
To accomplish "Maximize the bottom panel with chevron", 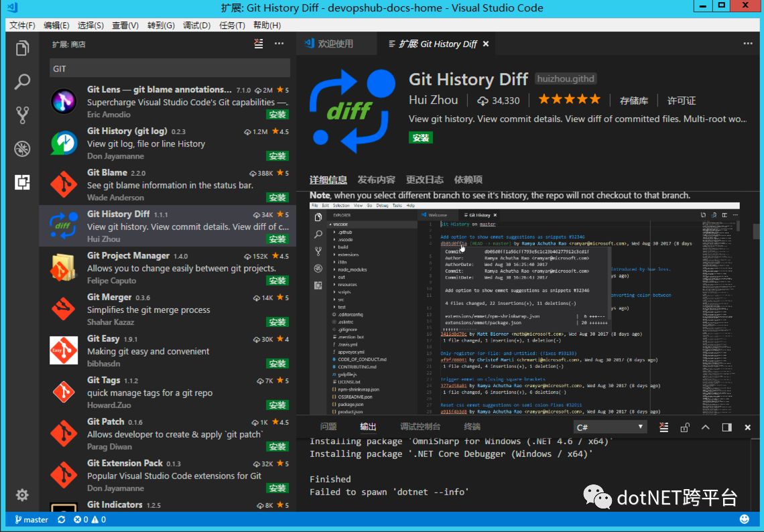I will [706, 427].
